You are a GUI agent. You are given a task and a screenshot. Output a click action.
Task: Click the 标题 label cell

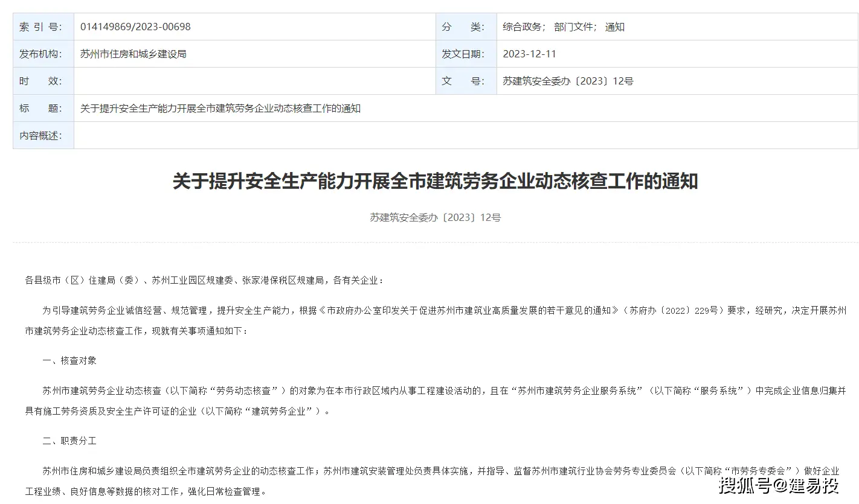coord(43,108)
